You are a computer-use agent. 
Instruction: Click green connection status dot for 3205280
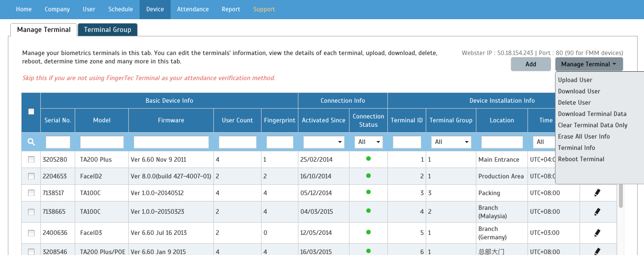click(x=368, y=159)
